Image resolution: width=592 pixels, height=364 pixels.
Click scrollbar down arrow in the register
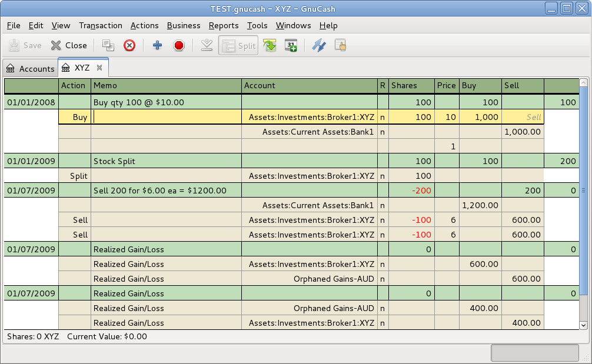(584, 325)
